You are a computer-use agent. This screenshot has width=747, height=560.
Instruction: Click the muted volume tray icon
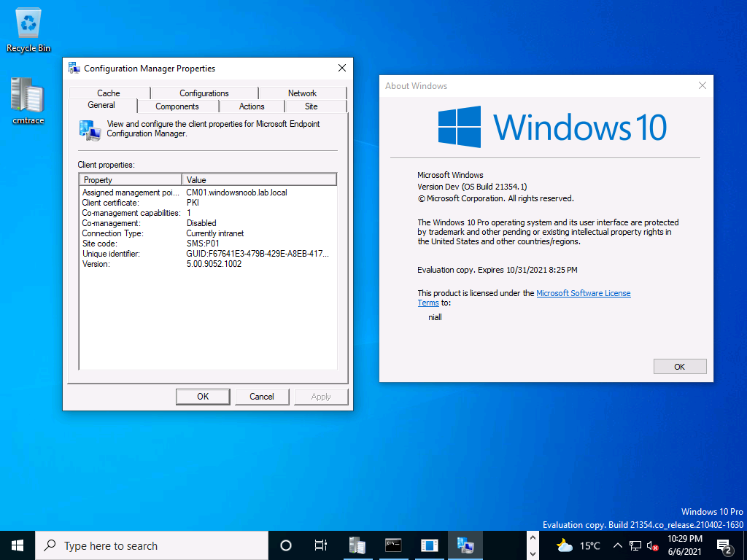[653, 545]
